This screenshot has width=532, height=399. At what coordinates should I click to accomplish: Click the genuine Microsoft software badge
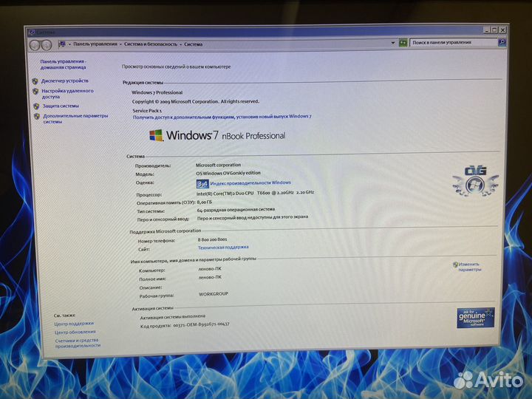pyautogui.click(x=474, y=317)
